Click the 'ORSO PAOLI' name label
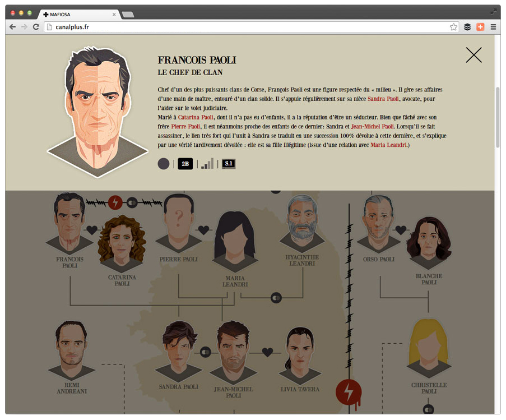Image resolution: width=506 pixels, height=420 pixels. pos(379,259)
